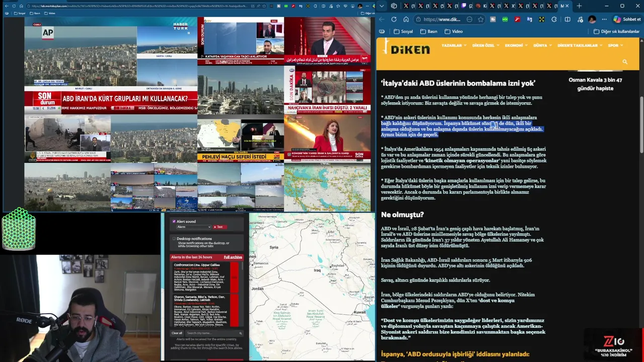644x362 pixels.
Task: Open Video folder in left browser bookmarks
Action: coord(49,13)
